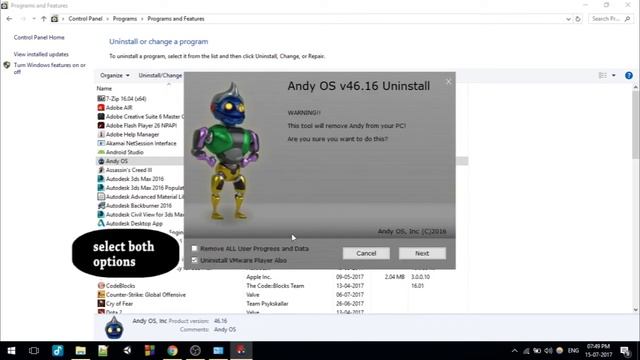Click scroll down arrow of programs list
This screenshot has width=640, height=360.
(636, 309)
